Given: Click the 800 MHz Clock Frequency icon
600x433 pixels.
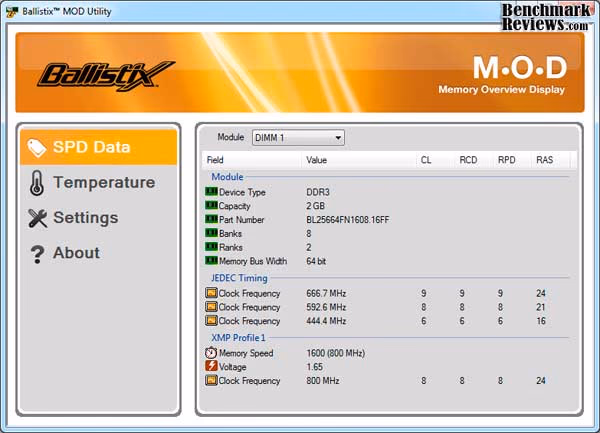Looking at the screenshot, I should [x=211, y=380].
